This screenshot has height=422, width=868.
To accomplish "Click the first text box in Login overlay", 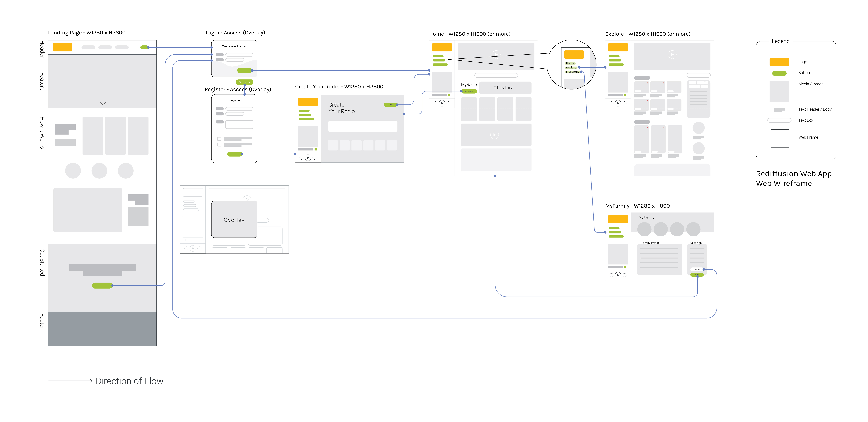I will click(x=239, y=55).
